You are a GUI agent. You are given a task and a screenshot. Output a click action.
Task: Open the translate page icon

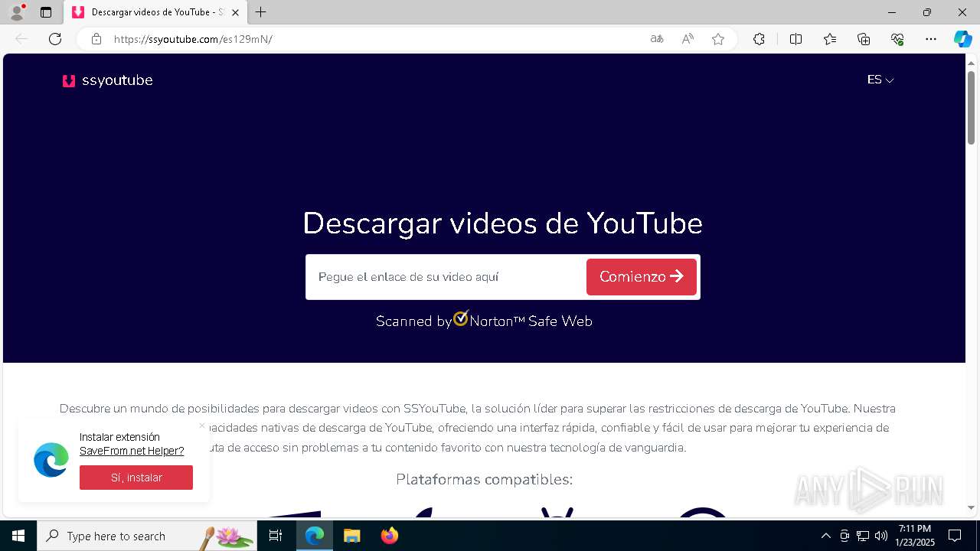pos(657,39)
